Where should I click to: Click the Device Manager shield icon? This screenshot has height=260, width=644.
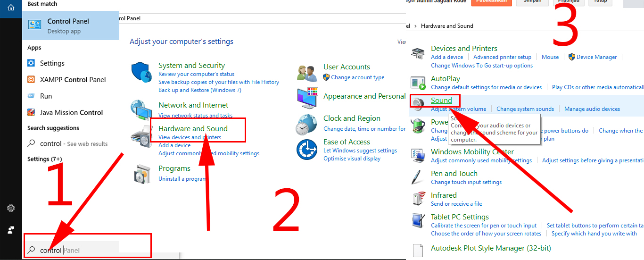(x=572, y=57)
